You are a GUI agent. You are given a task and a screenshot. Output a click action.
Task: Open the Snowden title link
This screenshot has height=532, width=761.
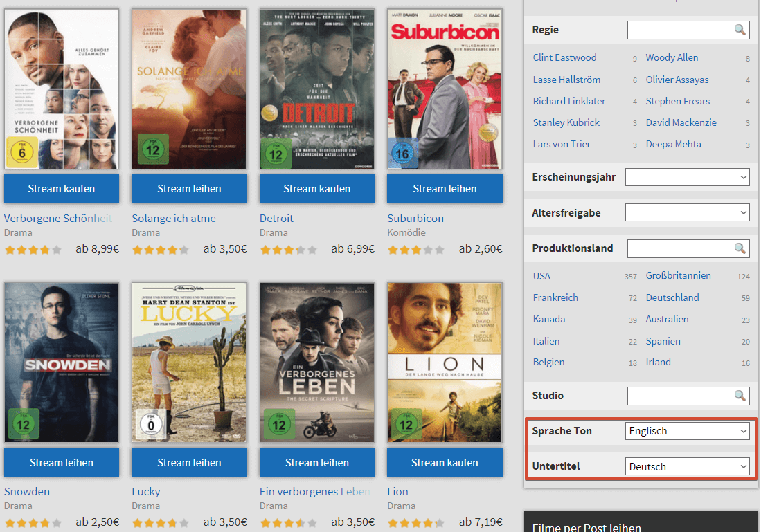[x=27, y=492]
